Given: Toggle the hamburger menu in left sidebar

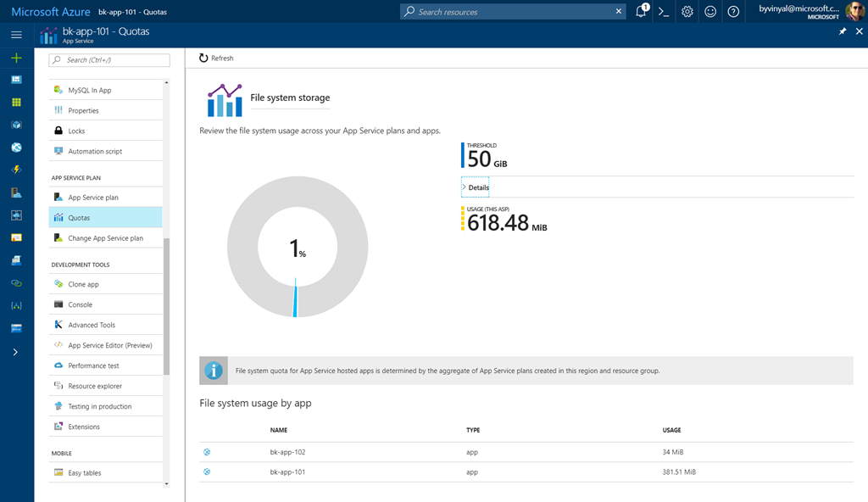Looking at the screenshot, I should coord(16,35).
